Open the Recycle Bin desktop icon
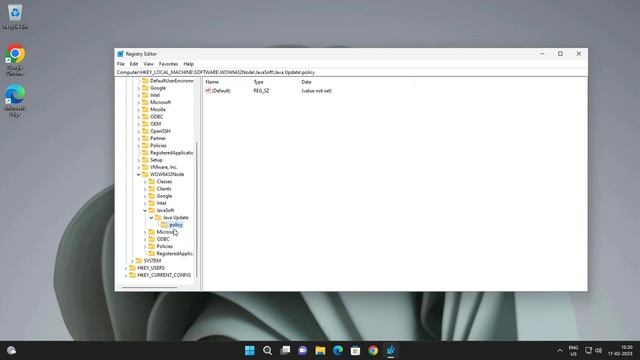Image resolution: width=640 pixels, height=360 pixels. (x=15, y=17)
